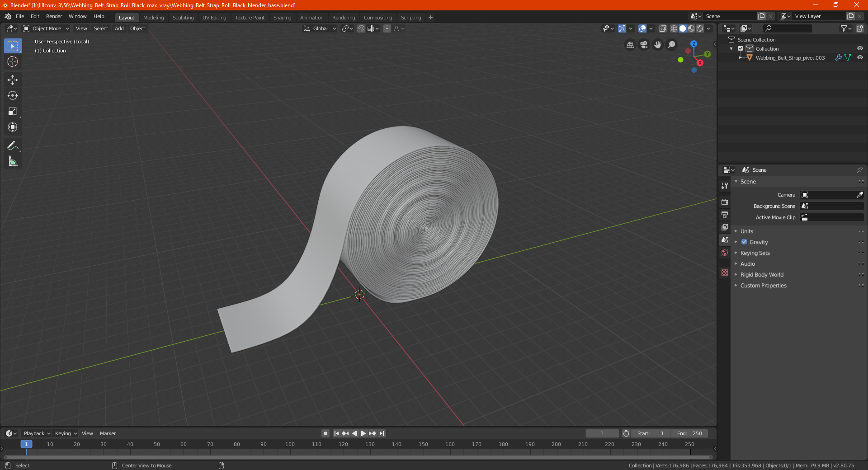The height and width of the screenshot is (470, 868).
Task: Click the frame 1 playhead marker
Action: pyautogui.click(x=26, y=444)
